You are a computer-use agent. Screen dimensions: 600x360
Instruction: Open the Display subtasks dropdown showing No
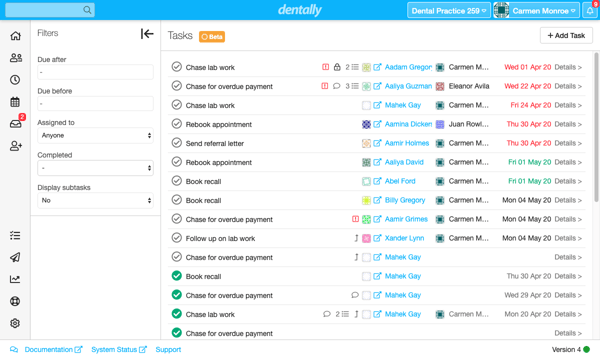pyautogui.click(x=95, y=200)
